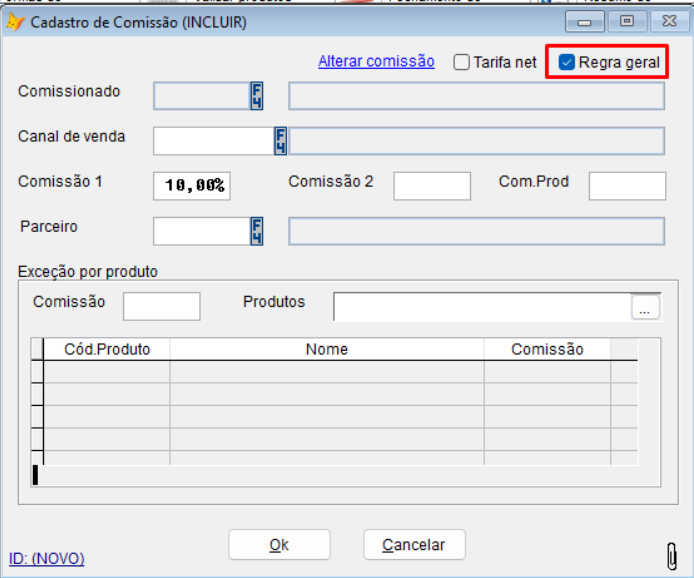
Task: Click the exception Comissão input field
Action: click(x=162, y=306)
